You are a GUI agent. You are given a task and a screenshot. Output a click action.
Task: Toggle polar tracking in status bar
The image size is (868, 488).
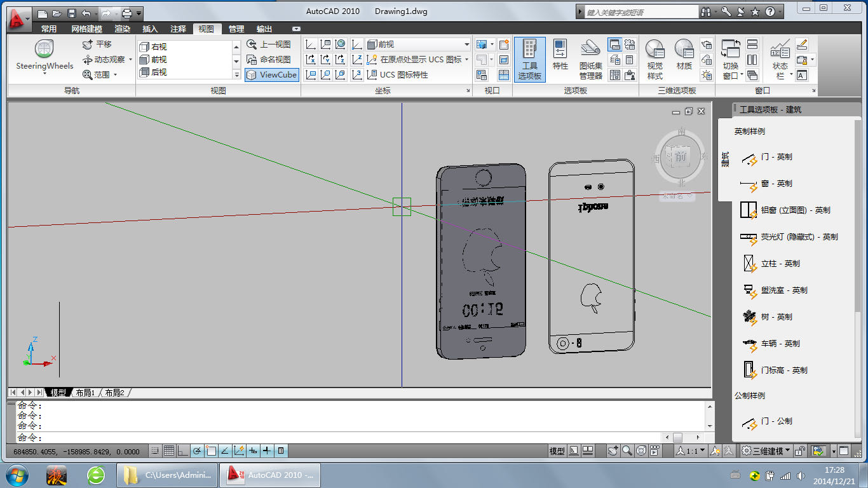coord(197,451)
